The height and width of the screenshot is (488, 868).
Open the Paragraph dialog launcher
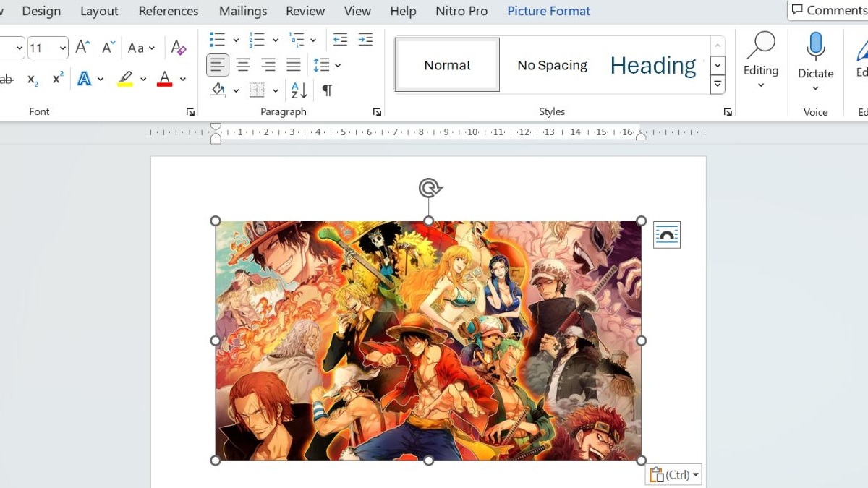(x=377, y=112)
